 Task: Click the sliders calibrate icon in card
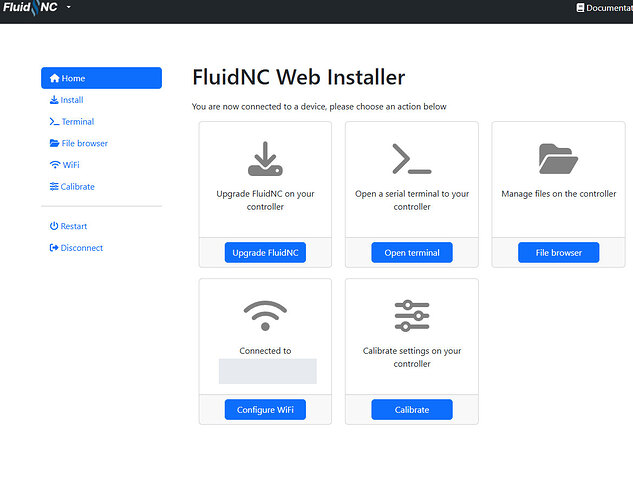[x=411, y=316]
